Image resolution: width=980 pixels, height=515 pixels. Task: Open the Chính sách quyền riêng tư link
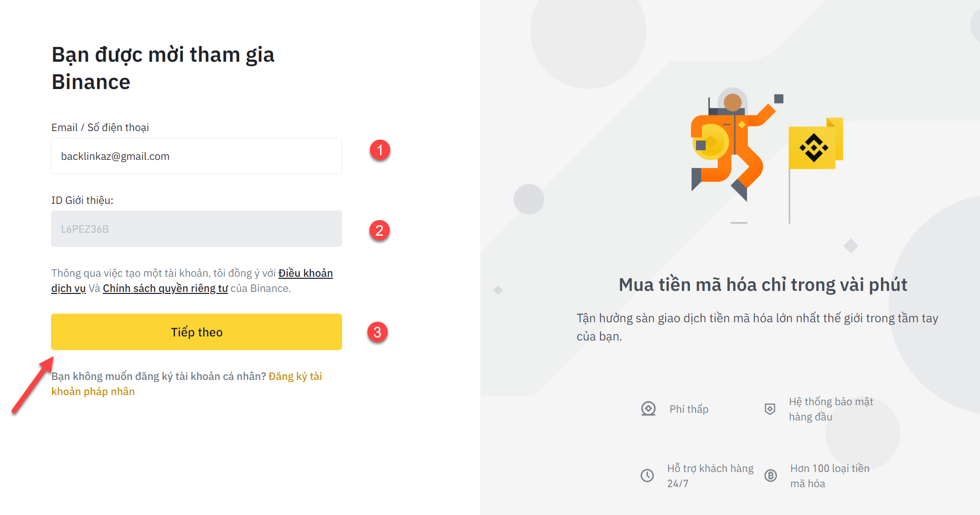coord(165,288)
